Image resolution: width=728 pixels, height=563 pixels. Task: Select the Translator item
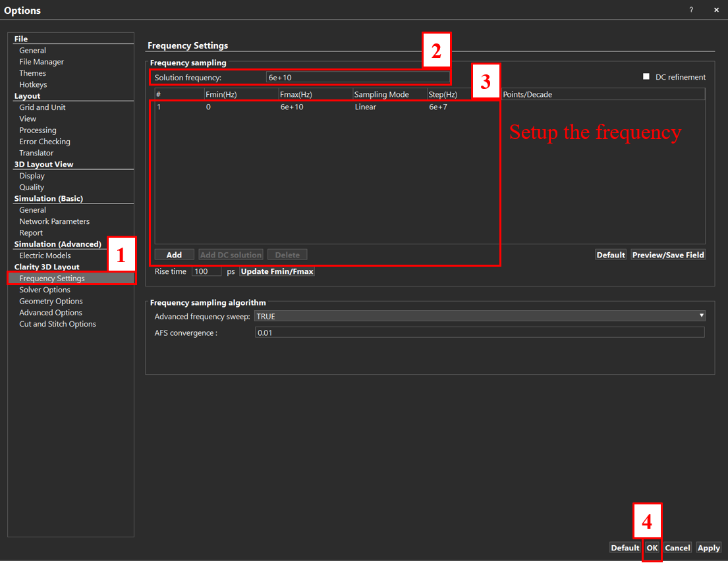(x=36, y=153)
